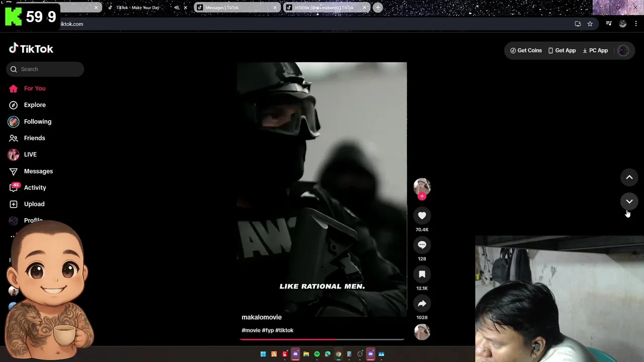
Task: Click the 12.1K saves count
Action: pos(422,288)
